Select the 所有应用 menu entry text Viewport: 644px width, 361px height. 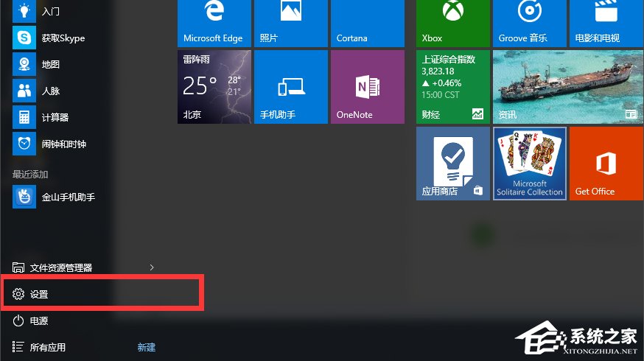tap(48, 348)
